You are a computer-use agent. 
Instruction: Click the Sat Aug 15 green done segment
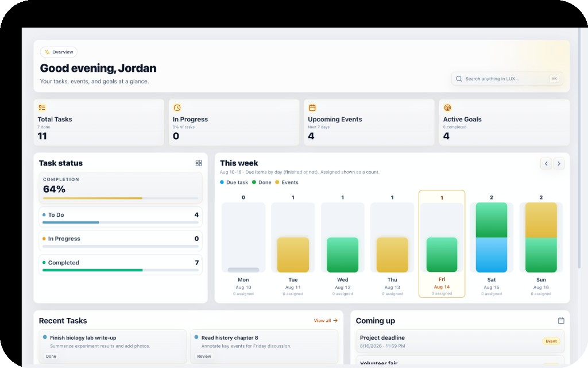click(x=492, y=220)
